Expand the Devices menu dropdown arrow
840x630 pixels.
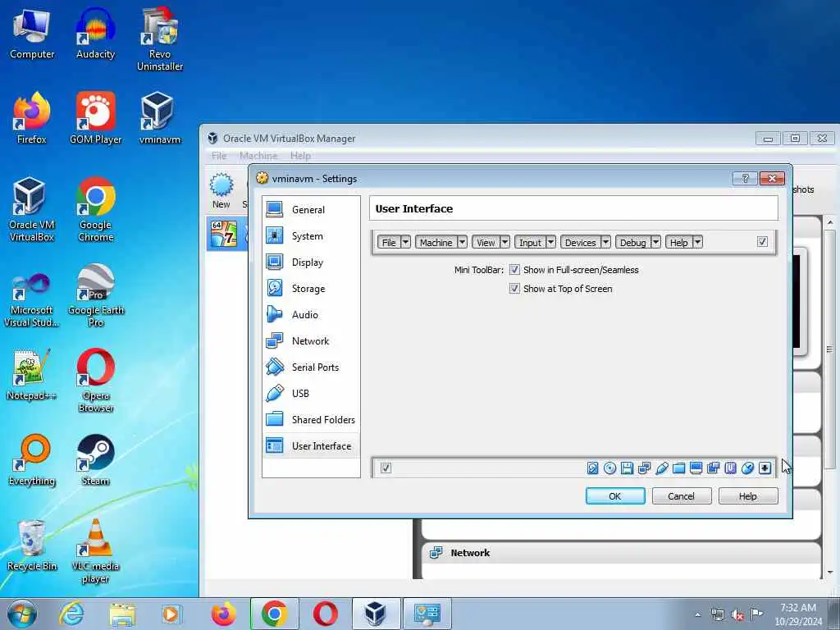[605, 242]
